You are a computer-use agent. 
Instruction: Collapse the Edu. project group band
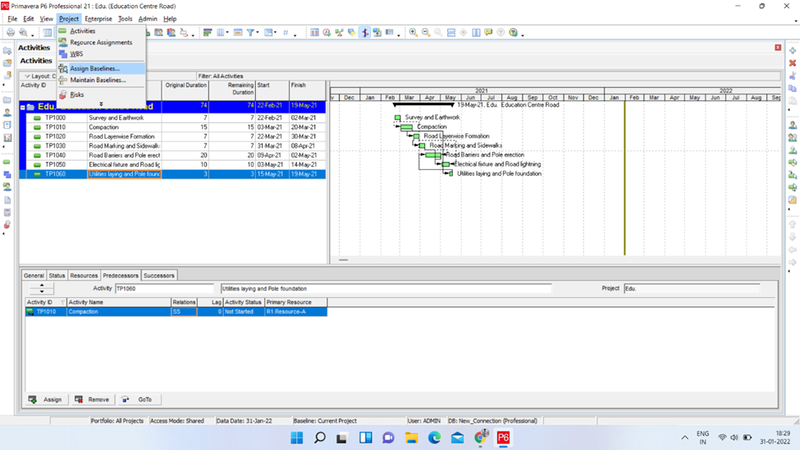coord(22,107)
